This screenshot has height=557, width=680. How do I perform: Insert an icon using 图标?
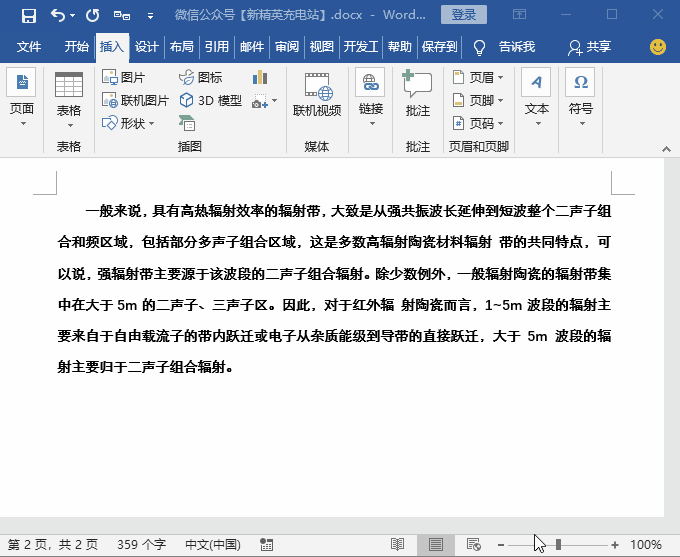200,77
